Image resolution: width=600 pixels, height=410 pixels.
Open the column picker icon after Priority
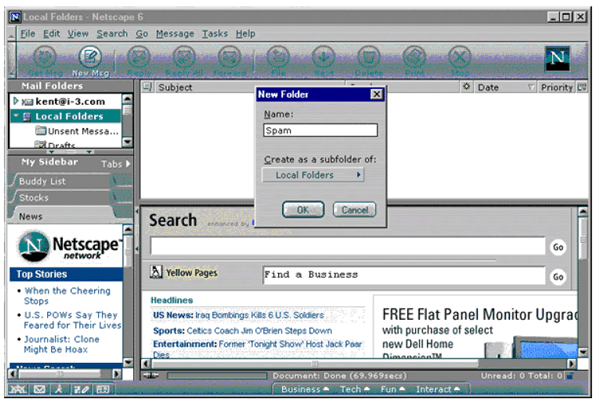pos(582,87)
